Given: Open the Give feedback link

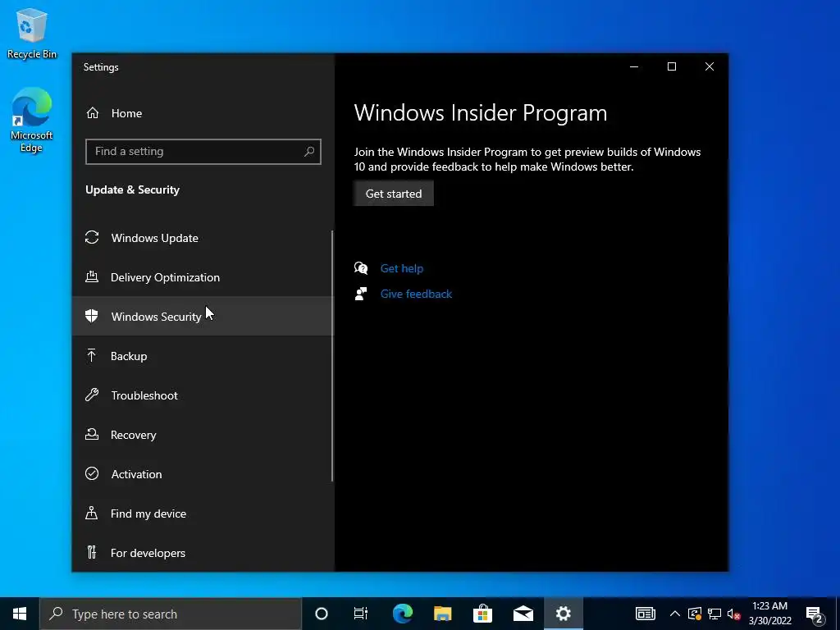Looking at the screenshot, I should [416, 294].
